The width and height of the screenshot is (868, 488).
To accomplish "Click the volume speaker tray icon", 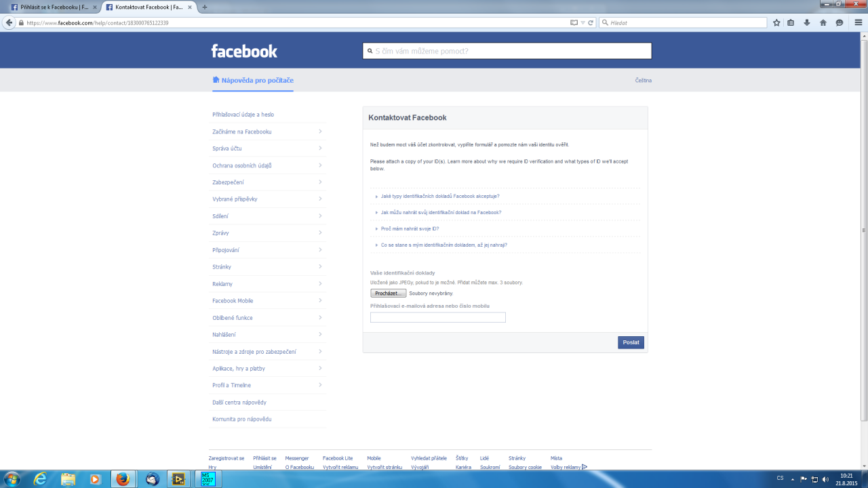I will pyautogui.click(x=827, y=479).
